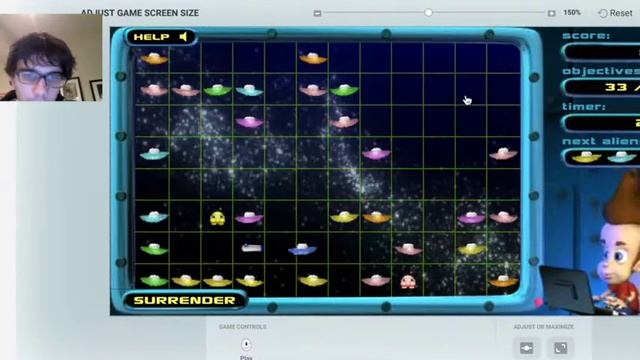Select the bottom-row yellow saucer below the silver spaceship

[249, 280]
